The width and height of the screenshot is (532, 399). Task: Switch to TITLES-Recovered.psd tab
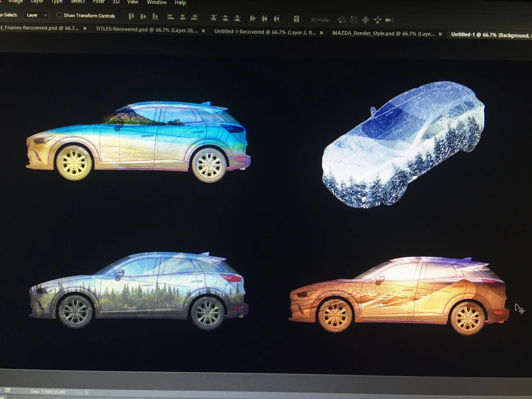[147, 30]
